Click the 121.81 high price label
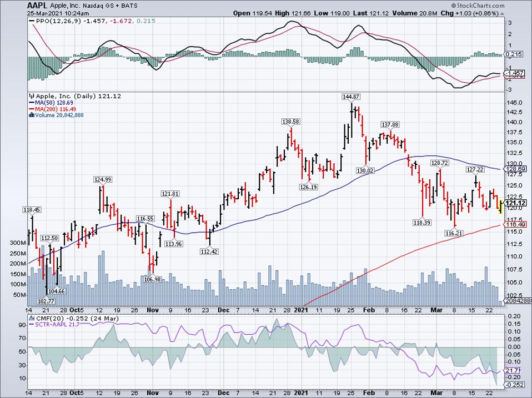 (x=170, y=194)
